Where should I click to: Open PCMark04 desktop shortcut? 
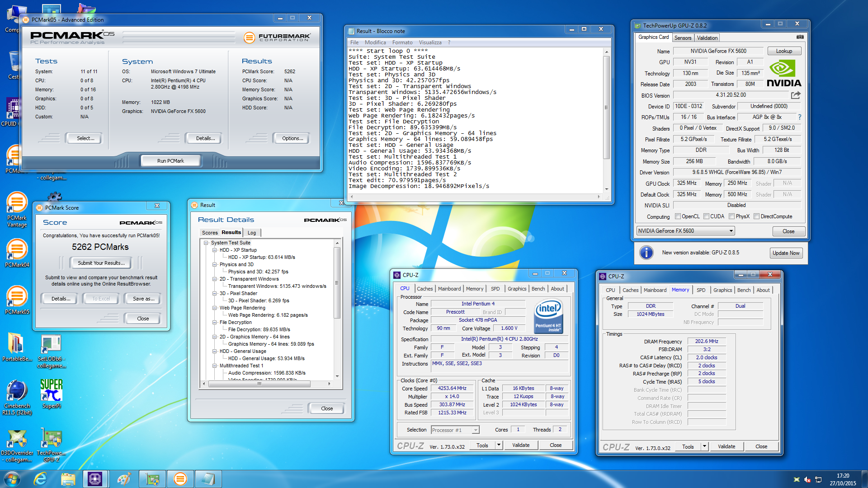[x=17, y=253]
